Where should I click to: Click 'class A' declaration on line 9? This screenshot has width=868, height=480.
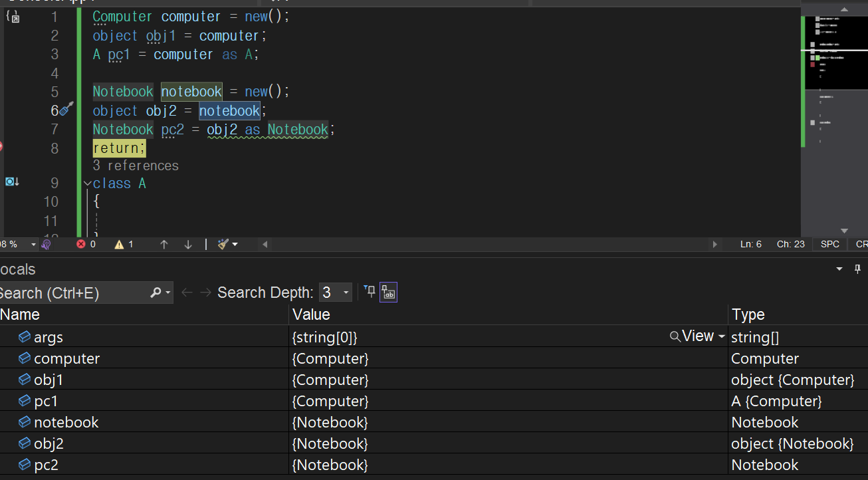[x=120, y=183]
